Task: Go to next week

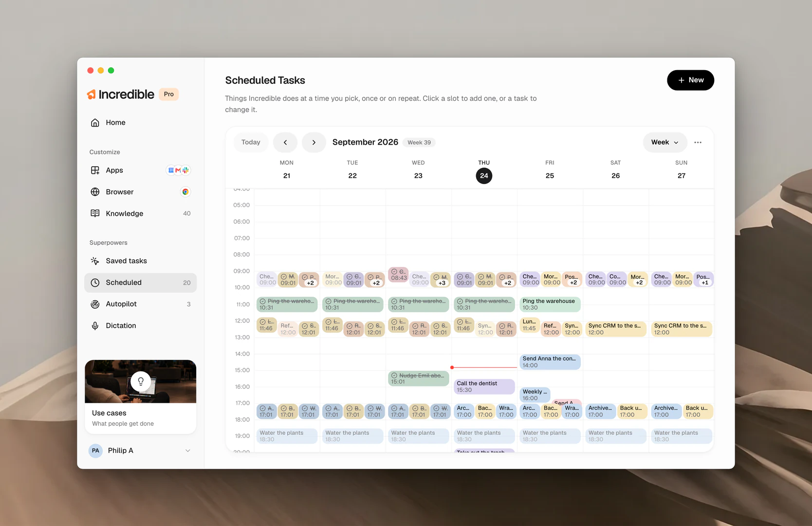Action: tap(314, 142)
